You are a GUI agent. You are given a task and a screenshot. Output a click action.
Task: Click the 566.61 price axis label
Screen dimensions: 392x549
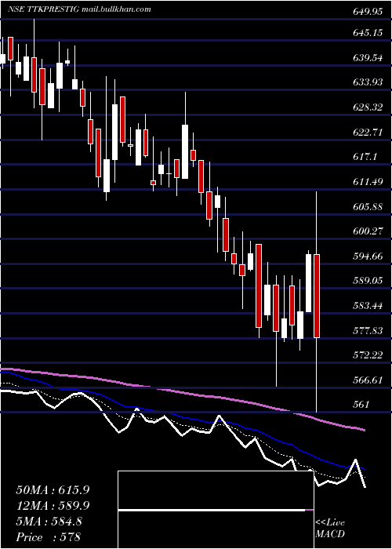click(x=368, y=380)
